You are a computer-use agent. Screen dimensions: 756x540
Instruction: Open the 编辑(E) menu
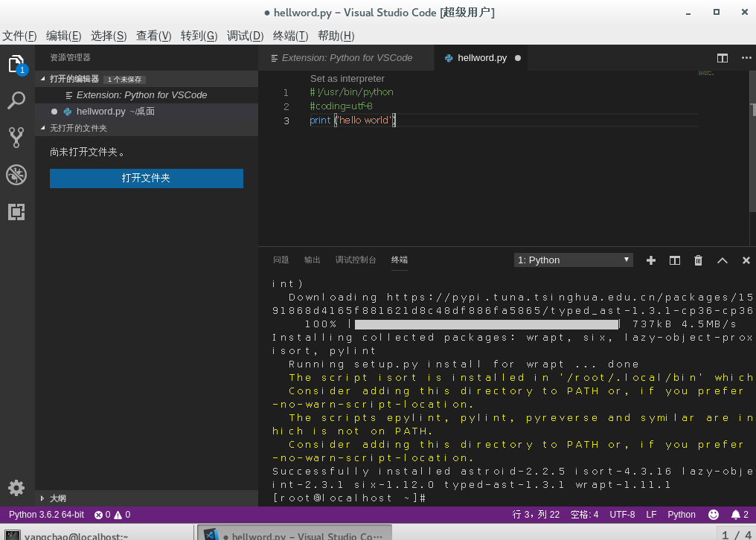pyautogui.click(x=64, y=36)
